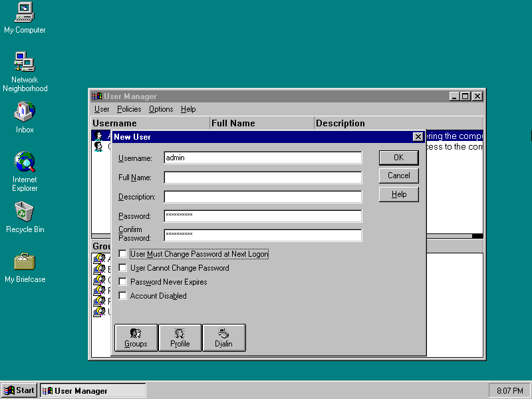Viewport: 532px width, 399px height.
Task: Click the taskbar clock showing 8:07 PM
Action: click(x=509, y=391)
